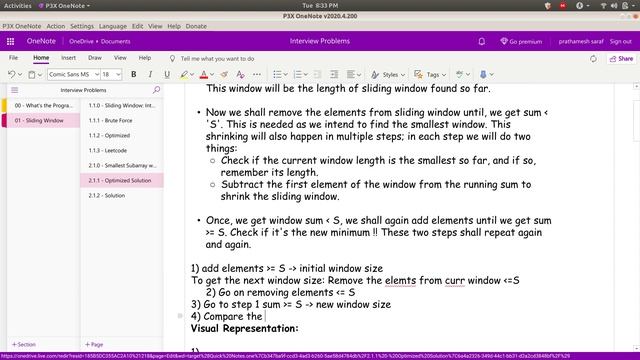Open the app launcher grid icon
The image size is (640, 360).
[11, 41]
